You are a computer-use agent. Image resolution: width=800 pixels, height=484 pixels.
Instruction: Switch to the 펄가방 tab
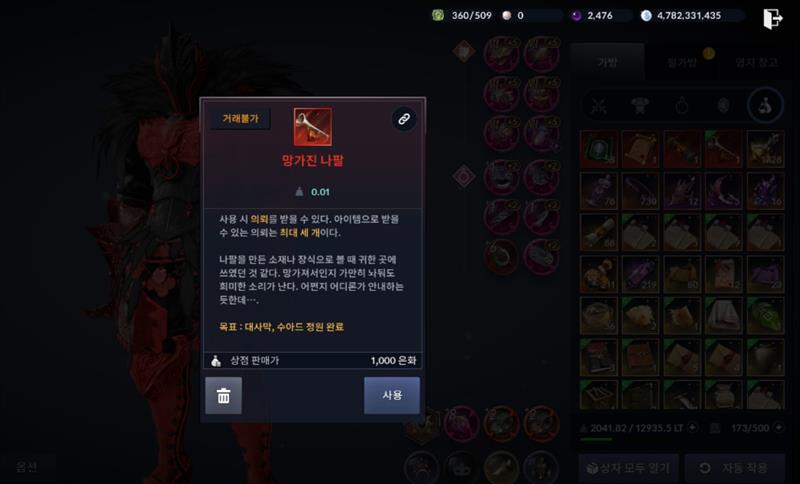tap(682, 62)
